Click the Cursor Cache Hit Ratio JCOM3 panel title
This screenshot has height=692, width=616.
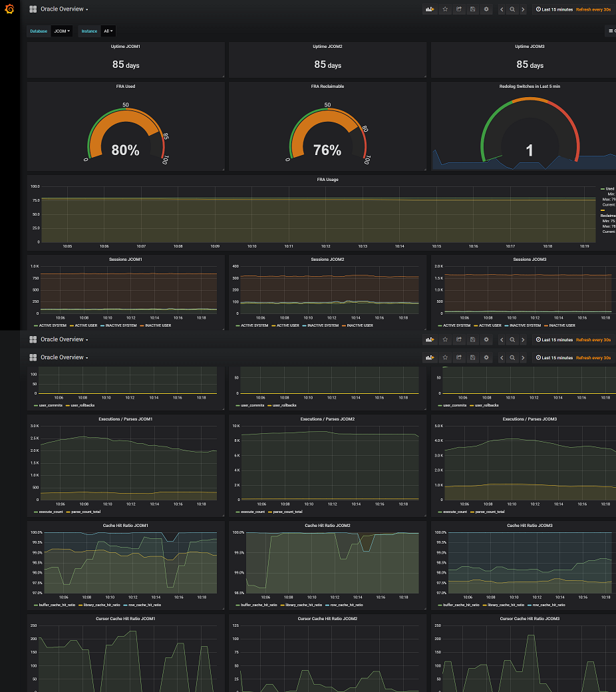point(530,619)
